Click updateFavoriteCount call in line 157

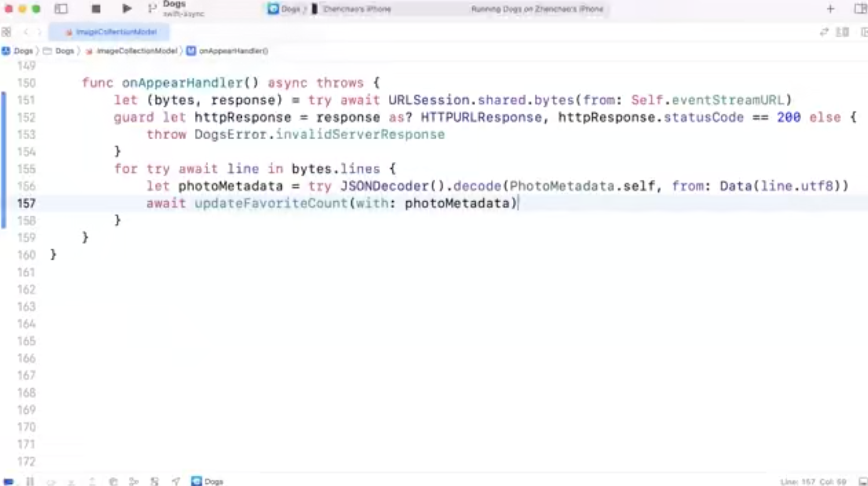(271, 203)
